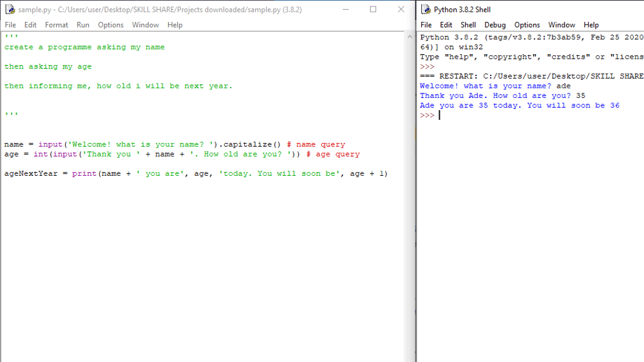Image resolution: width=644 pixels, height=362 pixels.
Task: Place cursor on the 'ageNextYear = print' line
Action: [x=196, y=174]
